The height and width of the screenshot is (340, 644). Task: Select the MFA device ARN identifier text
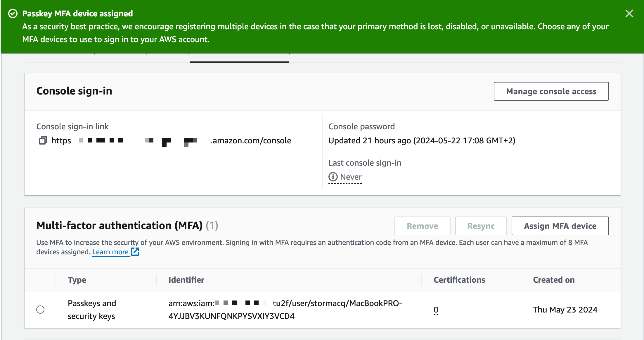click(x=285, y=310)
